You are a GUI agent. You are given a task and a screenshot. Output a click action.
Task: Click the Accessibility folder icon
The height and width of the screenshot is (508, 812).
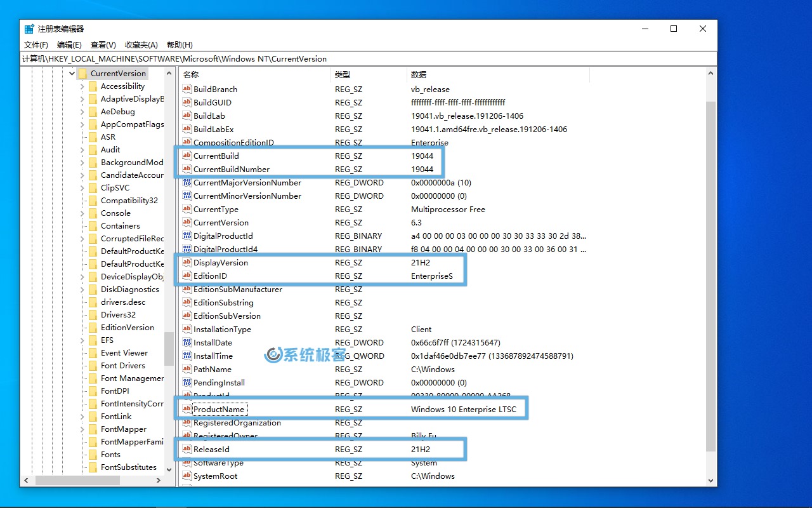click(93, 86)
